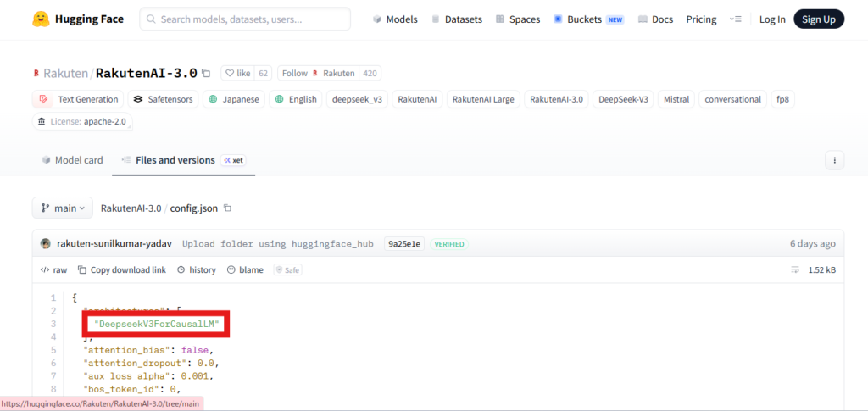Click the 1.52 kB file size text
Viewport: 868px width, 411px height.
(x=822, y=270)
